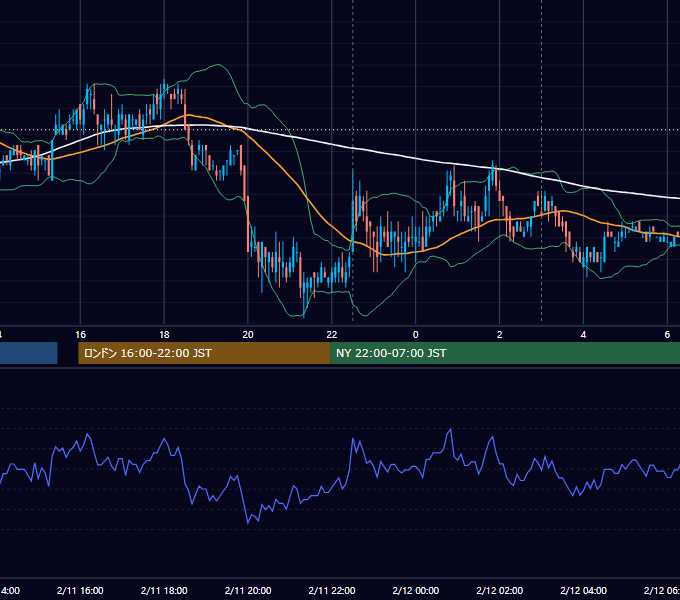Click the '6' hour label on price chart axis

click(x=667, y=335)
